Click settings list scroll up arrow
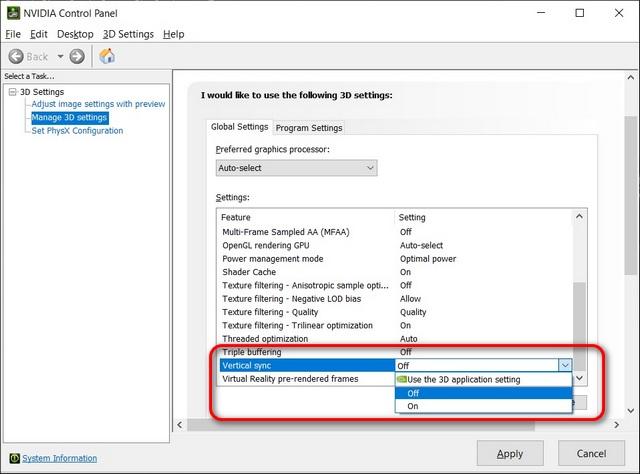This screenshot has height=474, width=640. point(579,216)
